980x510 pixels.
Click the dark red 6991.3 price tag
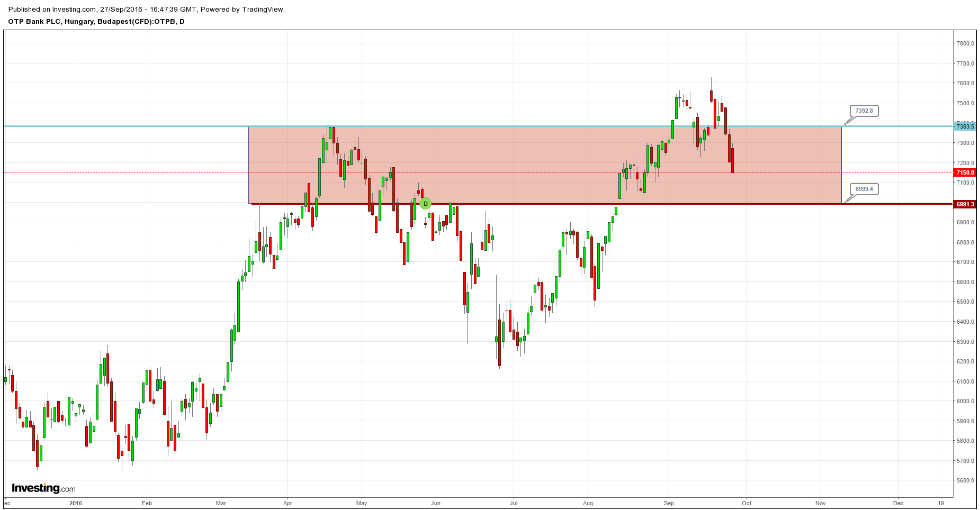(965, 204)
